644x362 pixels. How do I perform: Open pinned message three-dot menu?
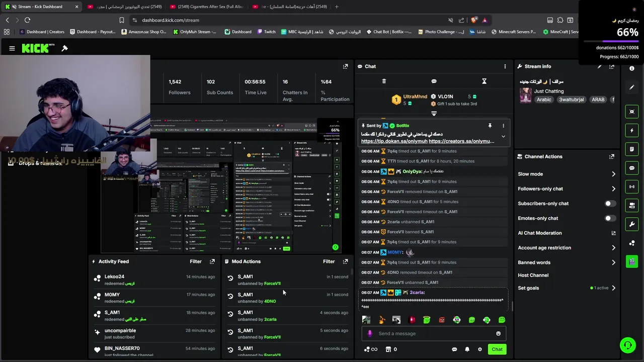pos(503,126)
